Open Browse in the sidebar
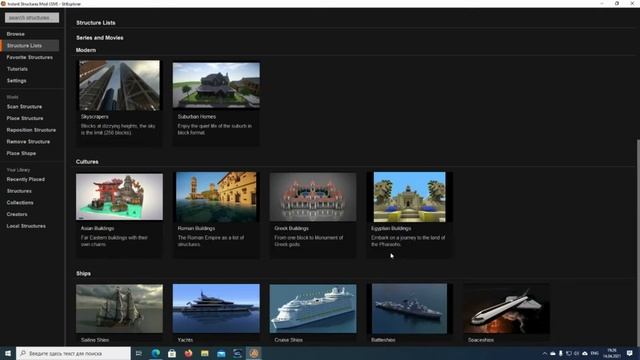The image size is (640, 360). [16, 34]
